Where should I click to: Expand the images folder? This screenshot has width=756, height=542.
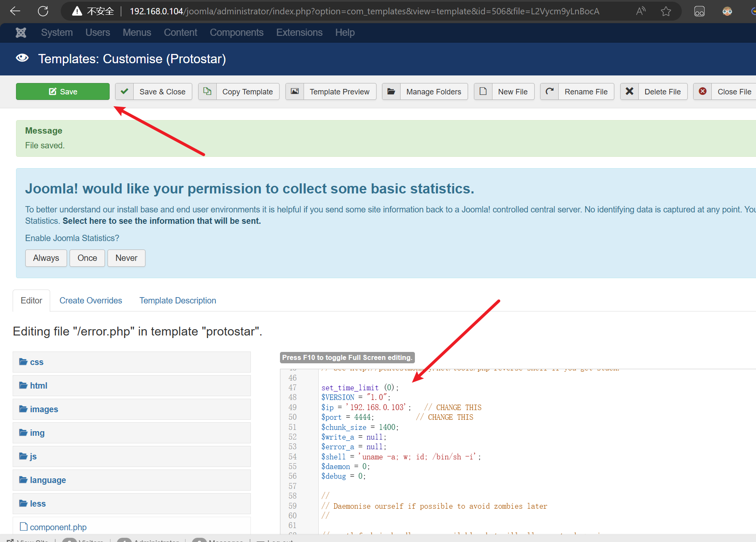[x=132, y=409]
